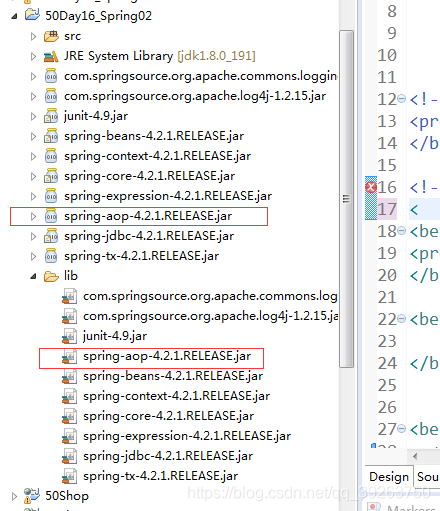Click the spring-jdbc library jar icon
The height and width of the screenshot is (511, 440).
pyautogui.click(x=51, y=236)
